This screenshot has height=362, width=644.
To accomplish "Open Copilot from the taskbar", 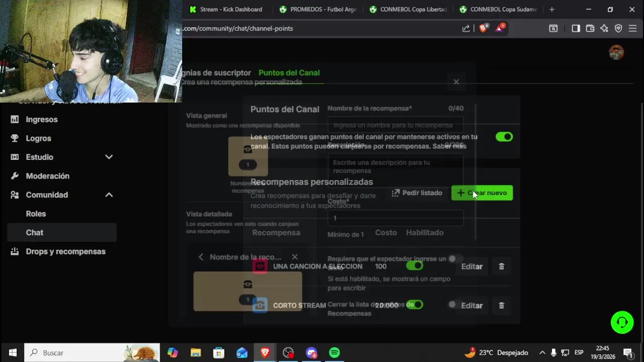I will [173, 353].
